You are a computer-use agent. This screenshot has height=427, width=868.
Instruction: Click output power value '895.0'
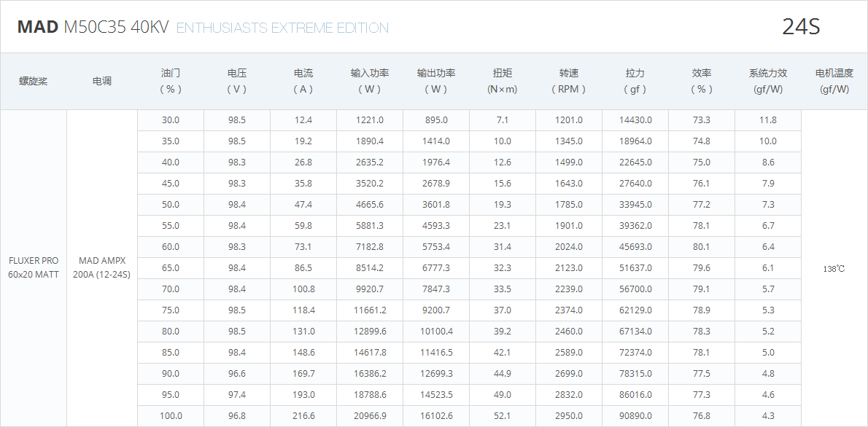[x=436, y=120]
